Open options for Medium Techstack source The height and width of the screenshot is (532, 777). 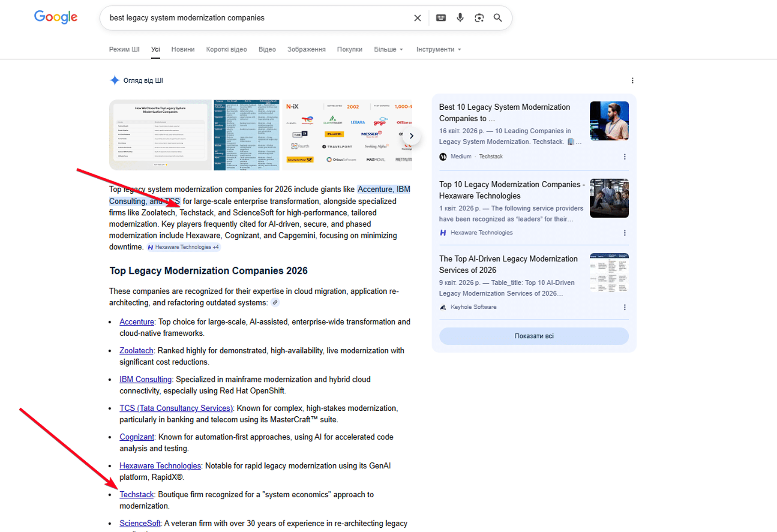coord(624,157)
